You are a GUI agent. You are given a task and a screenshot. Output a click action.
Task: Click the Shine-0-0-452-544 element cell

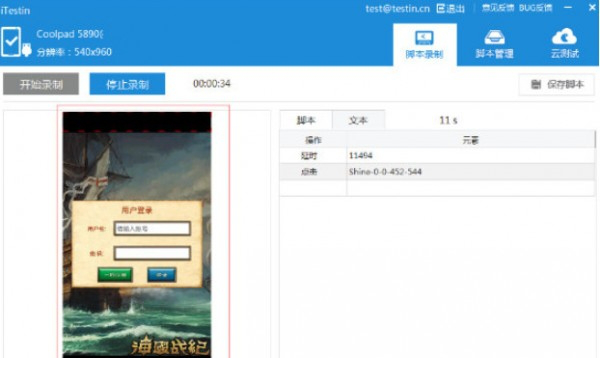[x=385, y=172]
